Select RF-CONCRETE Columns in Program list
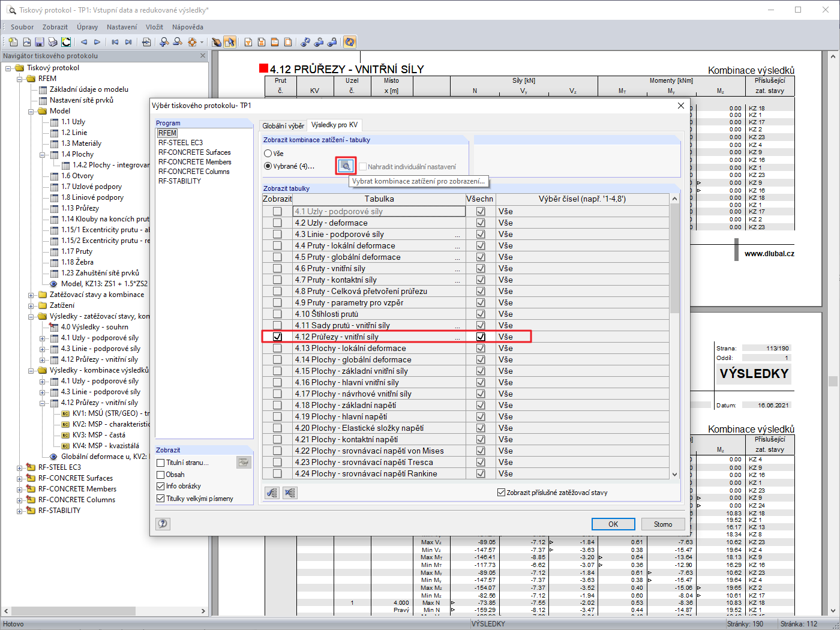840x630 pixels. 194,172
